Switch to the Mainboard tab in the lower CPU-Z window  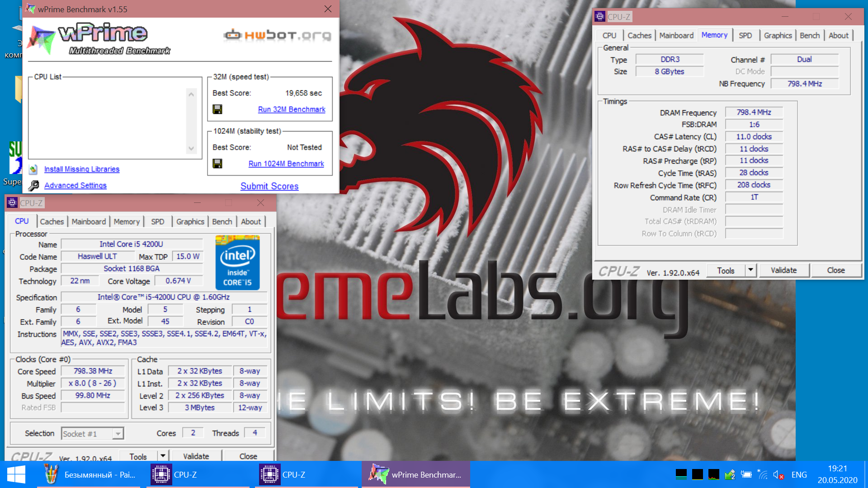(89, 221)
